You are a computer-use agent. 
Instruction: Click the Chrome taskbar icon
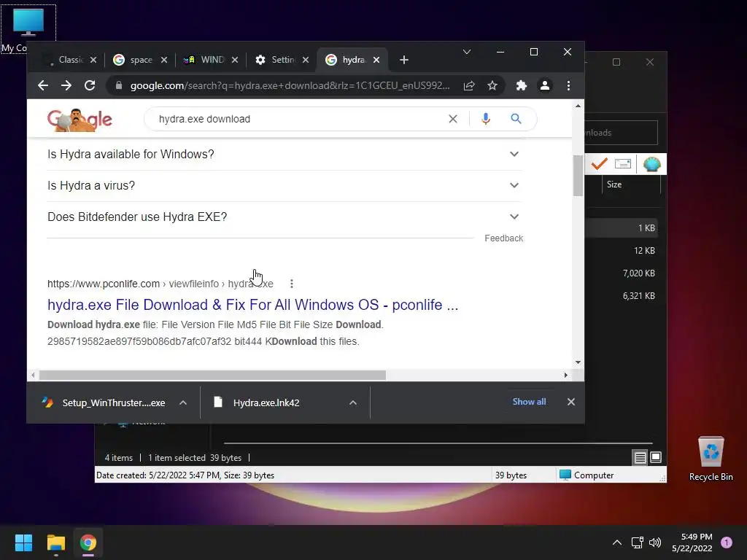[x=88, y=542]
